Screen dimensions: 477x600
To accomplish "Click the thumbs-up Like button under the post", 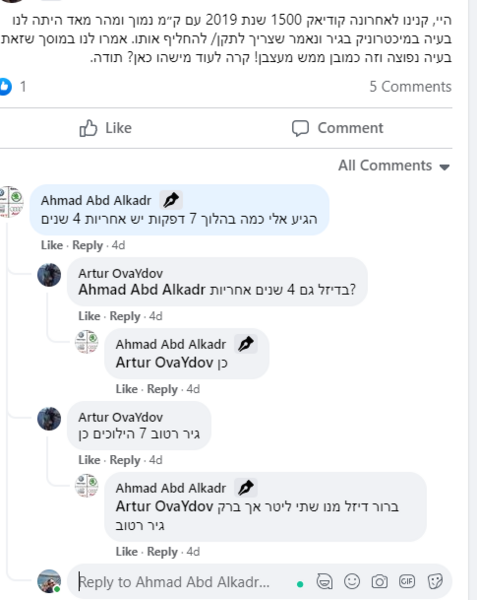I will tap(105, 128).
